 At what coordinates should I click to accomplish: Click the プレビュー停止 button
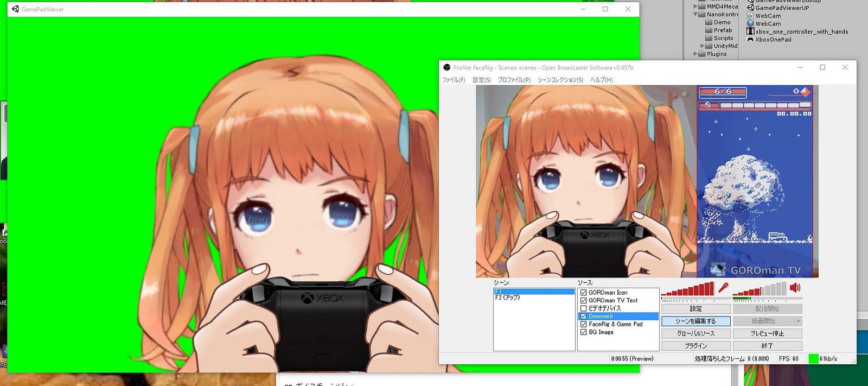[x=768, y=333]
